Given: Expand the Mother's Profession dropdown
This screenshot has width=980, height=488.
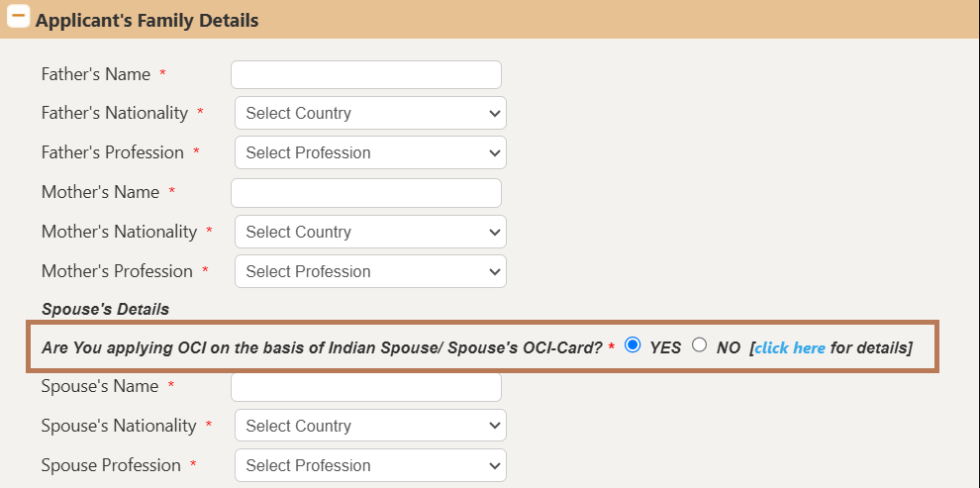Looking at the screenshot, I should pyautogui.click(x=370, y=271).
